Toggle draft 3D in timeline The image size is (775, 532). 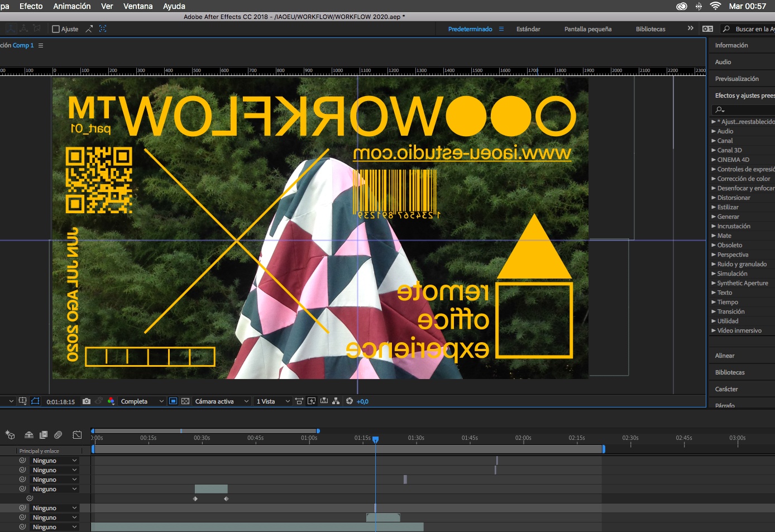(x=10, y=434)
